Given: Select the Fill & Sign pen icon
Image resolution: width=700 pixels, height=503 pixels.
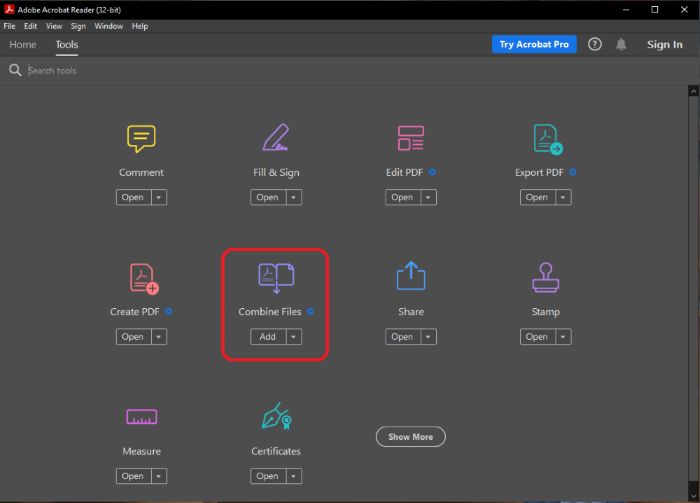Looking at the screenshot, I should (276, 137).
